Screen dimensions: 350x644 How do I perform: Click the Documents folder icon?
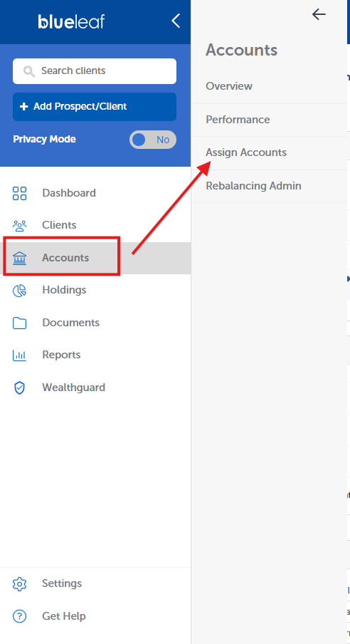[x=19, y=323]
